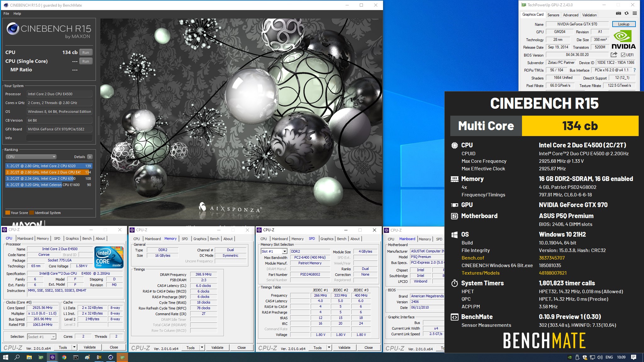Open the Command Prompt taskbar icon
644x362 pixels.
76,357
